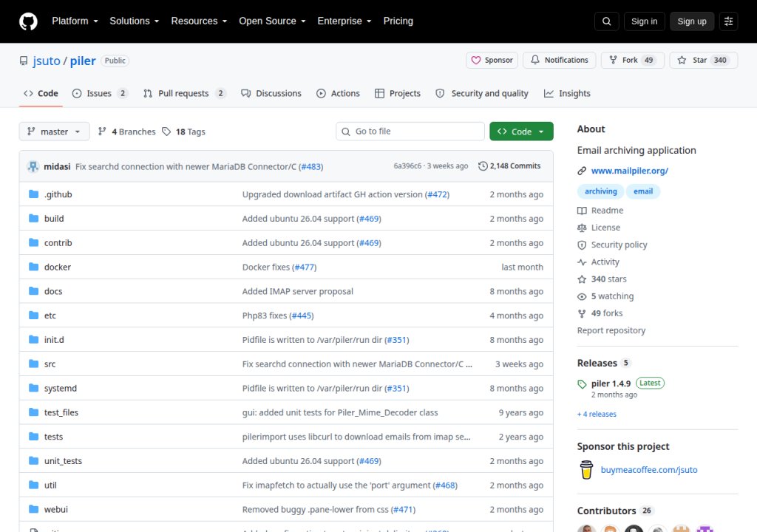Click midasi's avatar in latest commit
Image resolution: width=757 pixels, height=532 pixels.
click(x=33, y=166)
